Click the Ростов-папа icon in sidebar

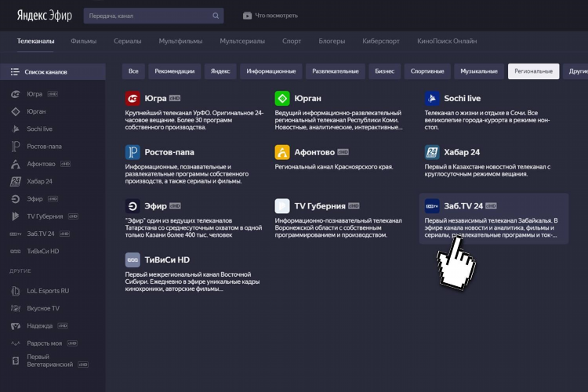tap(16, 147)
